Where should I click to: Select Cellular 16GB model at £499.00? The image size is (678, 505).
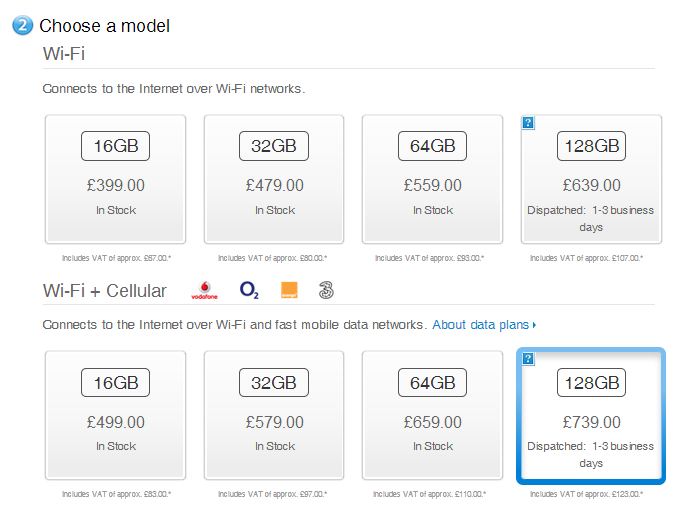pyautogui.click(x=115, y=414)
